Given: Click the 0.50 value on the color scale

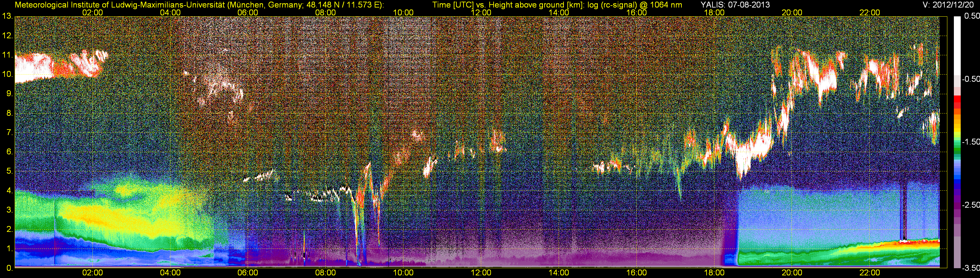Looking at the screenshot, I should (972, 16).
